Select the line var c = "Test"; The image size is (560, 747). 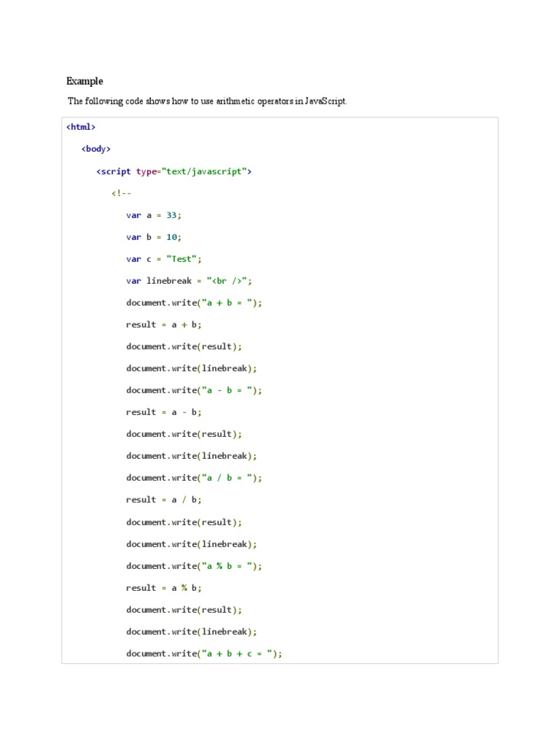pos(164,259)
